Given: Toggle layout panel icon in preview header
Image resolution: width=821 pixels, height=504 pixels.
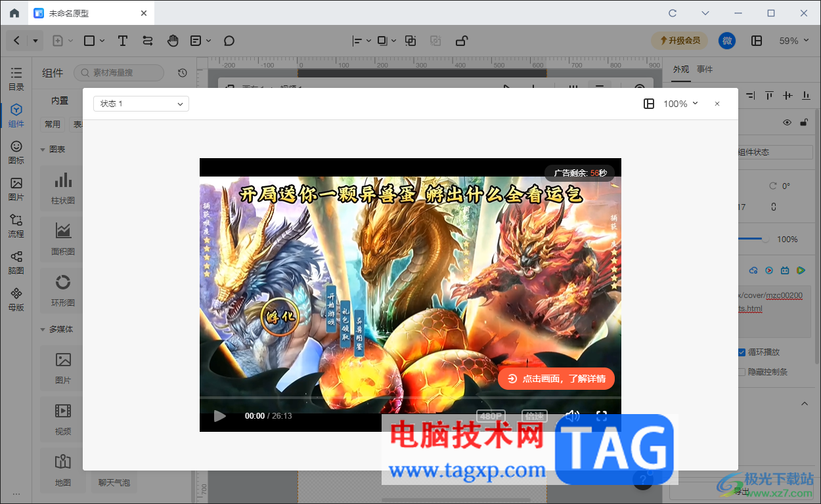Looking at the screenshot, I should [x=649, y=104].
